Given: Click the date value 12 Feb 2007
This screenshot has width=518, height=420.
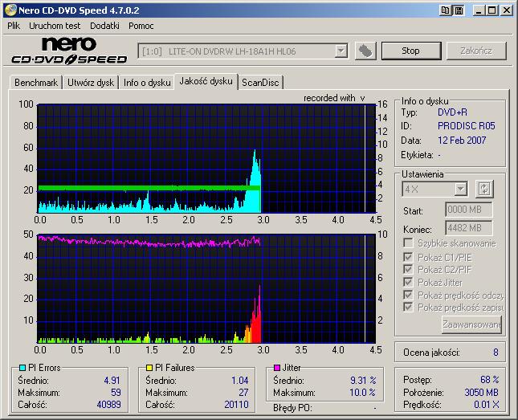Looking at the screenshot, I should (x=462, y=141).
